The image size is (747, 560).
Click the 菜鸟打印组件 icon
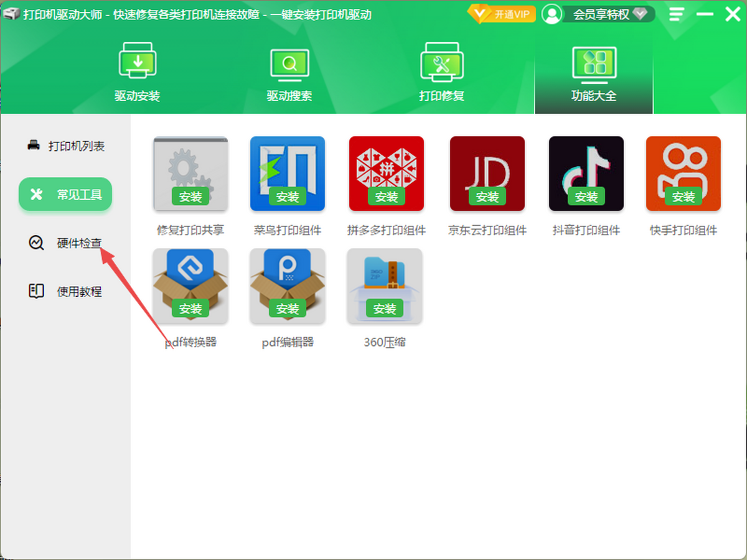[x=288, y=174]
